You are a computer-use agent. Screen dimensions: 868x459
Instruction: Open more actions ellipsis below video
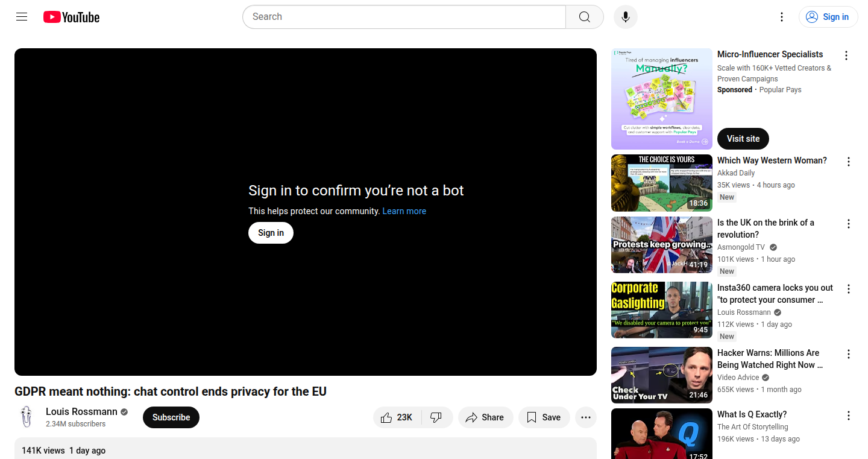click(x=586, y=417)
